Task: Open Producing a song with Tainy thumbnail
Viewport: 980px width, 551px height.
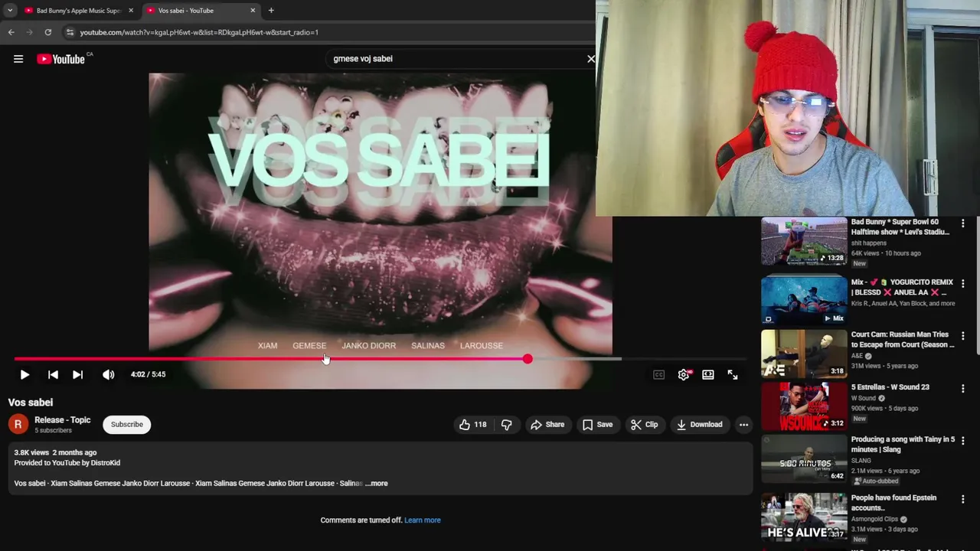Action: [804, 459]
